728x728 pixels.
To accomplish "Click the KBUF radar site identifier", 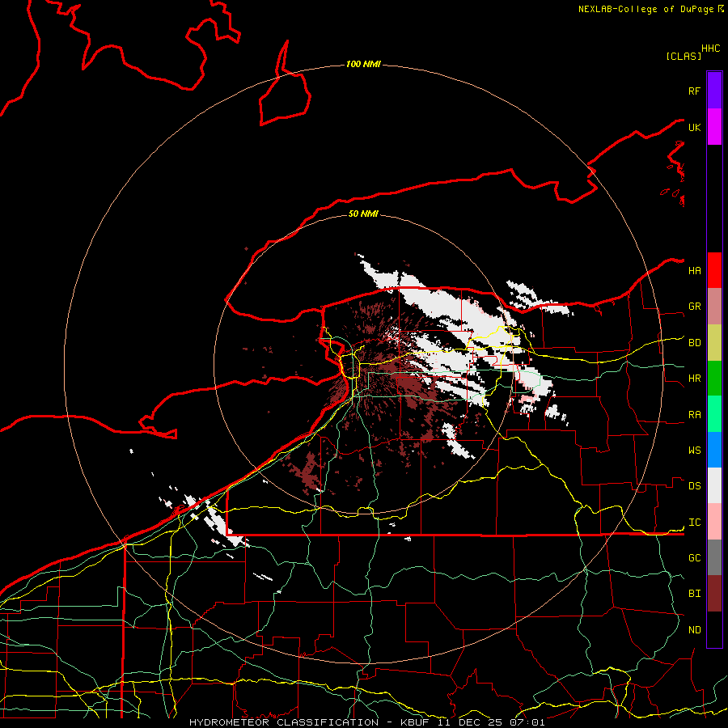I will [x=413, y=722].
